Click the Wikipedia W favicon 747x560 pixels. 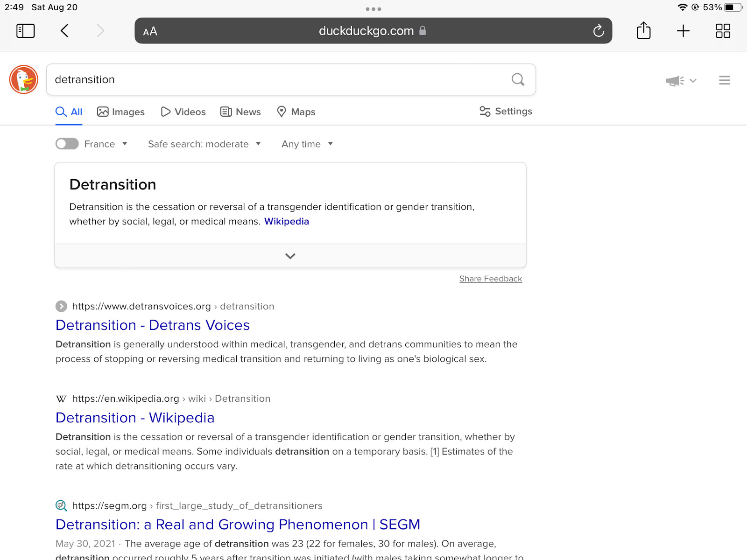pyautogui.click(x=61, y=399)
